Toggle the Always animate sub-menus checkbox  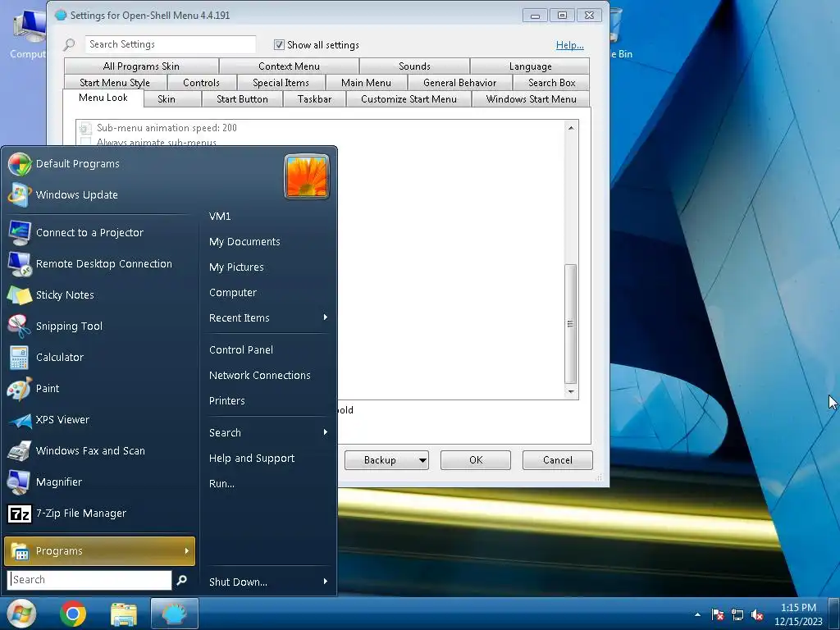click(x=85, y=142)
